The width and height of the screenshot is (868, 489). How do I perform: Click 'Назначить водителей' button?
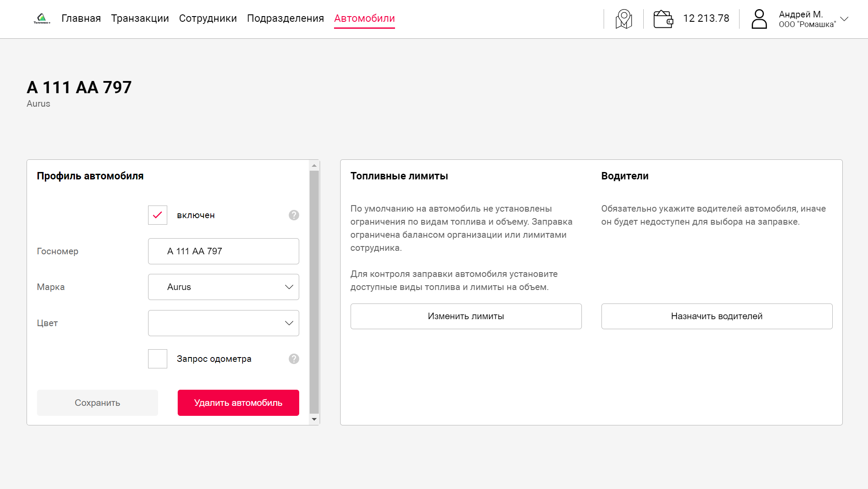[x=716, y=316]
